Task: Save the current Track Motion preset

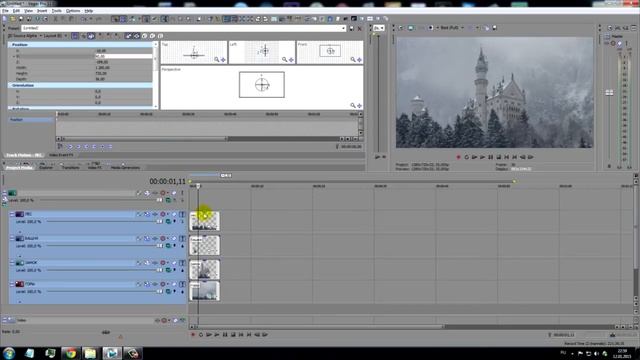Action: [x=352, y=28]
